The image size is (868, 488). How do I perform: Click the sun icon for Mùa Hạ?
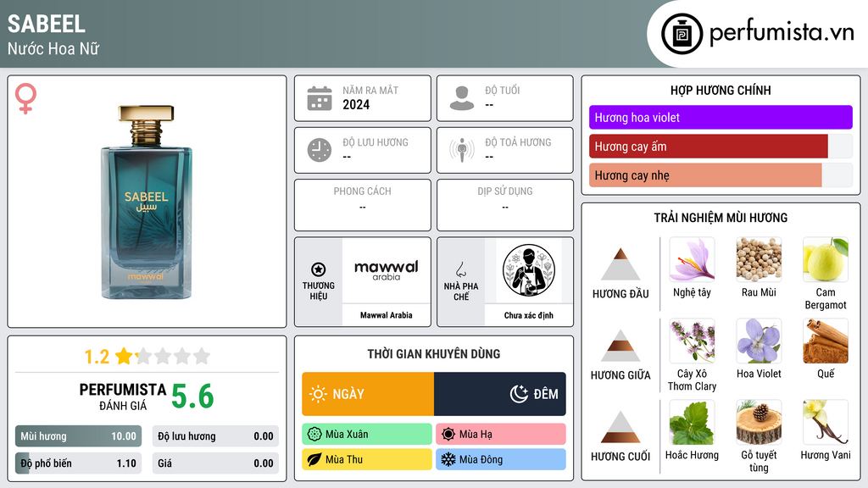pyautogui.click(x=448, y=435)
